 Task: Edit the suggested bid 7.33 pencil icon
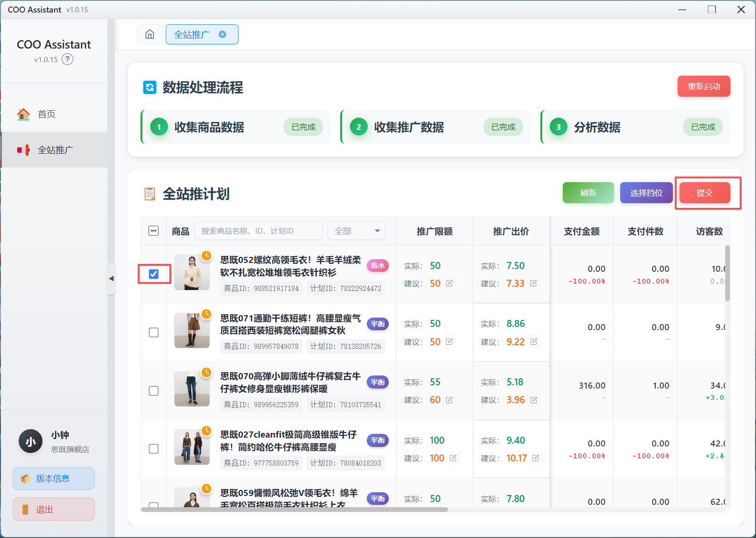[533, 283]
